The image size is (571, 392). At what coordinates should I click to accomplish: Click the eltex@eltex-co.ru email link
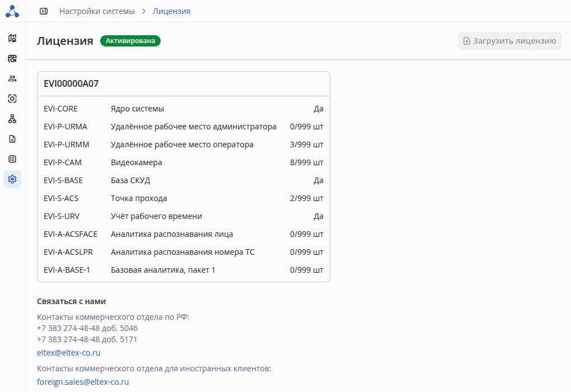click(68, 353)
